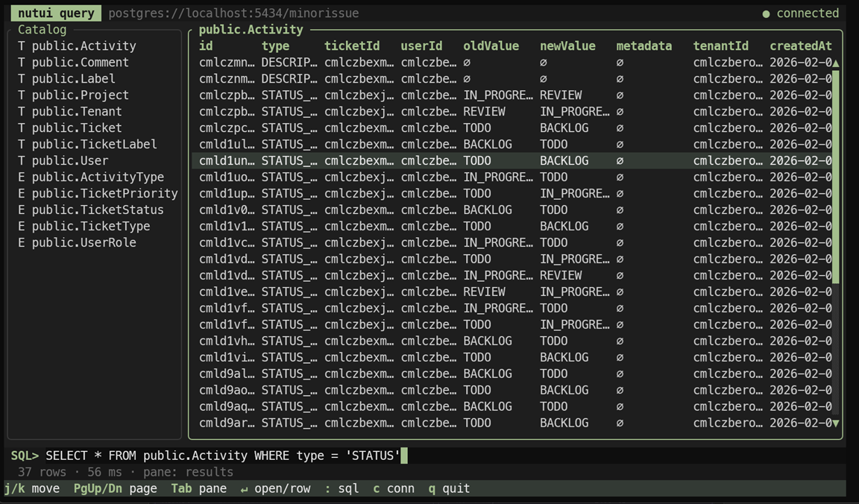The image size is (859, 504).
Task: Click the 'q quit' shortcut hint
Action: [449, 488]
